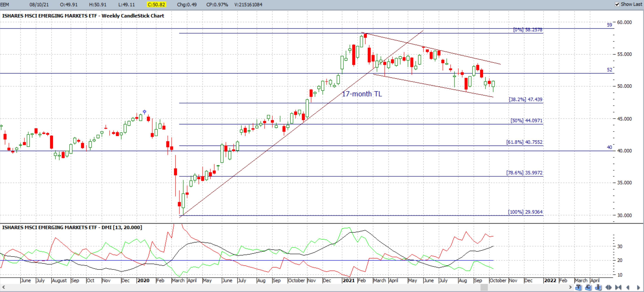This screenshot has height=292, width=644.
Task: Select the [61.8%] 40.7552 Fibonacci label
Action: click(x=524, y=142)
